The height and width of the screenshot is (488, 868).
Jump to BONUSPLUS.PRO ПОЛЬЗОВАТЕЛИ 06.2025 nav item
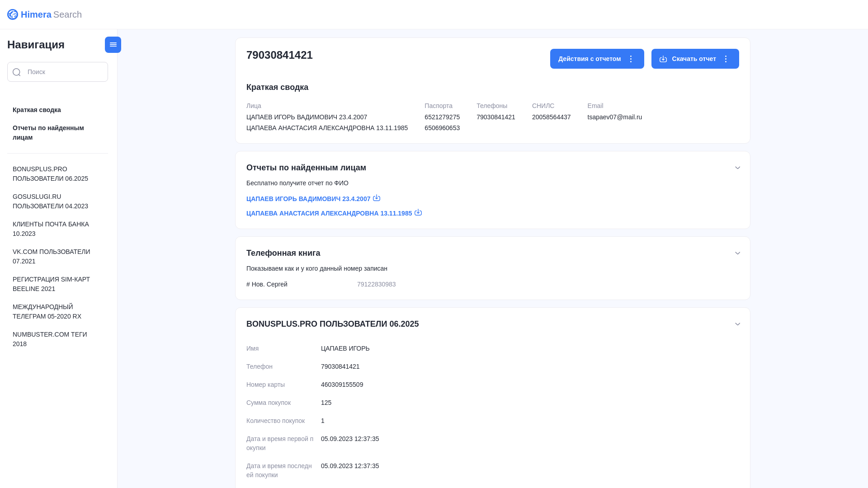tap(50, 174)
